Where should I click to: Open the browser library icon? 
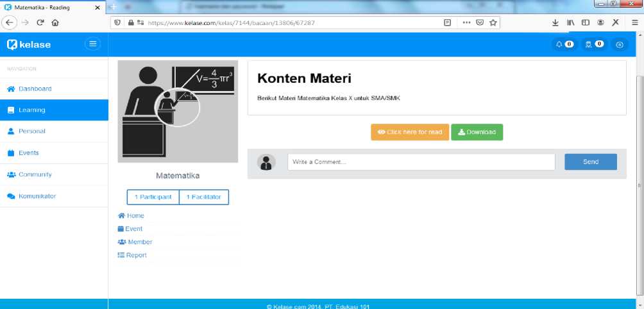570,23
